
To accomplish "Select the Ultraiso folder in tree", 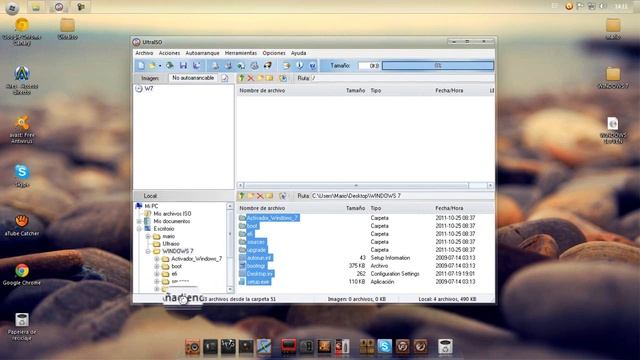I will (167, 244).
